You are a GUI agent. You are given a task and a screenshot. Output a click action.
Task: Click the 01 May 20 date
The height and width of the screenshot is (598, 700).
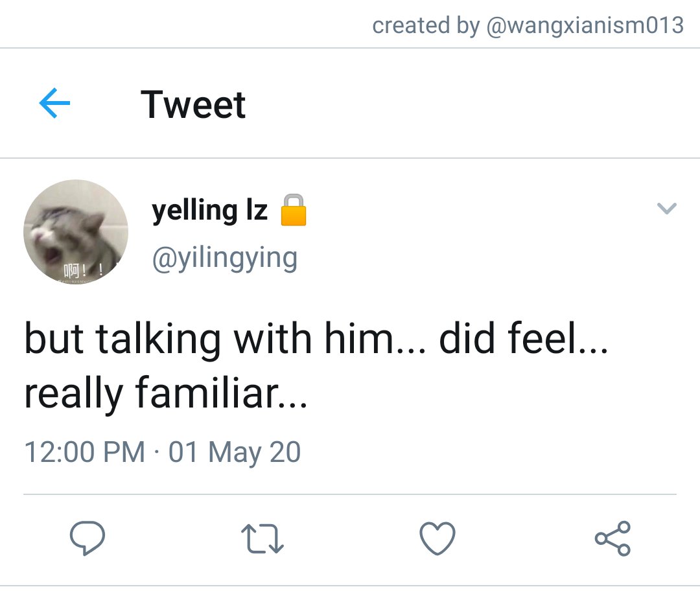pyautogui.click(x=235, y=452)
